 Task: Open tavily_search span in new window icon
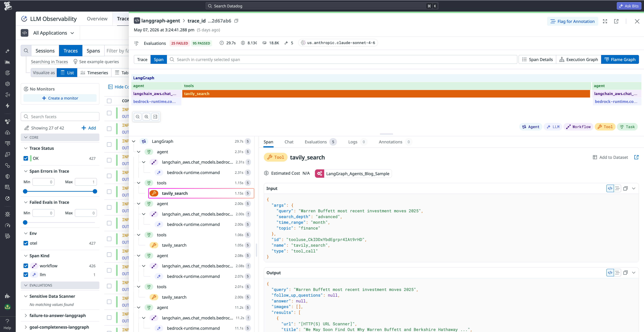[636, 157]
